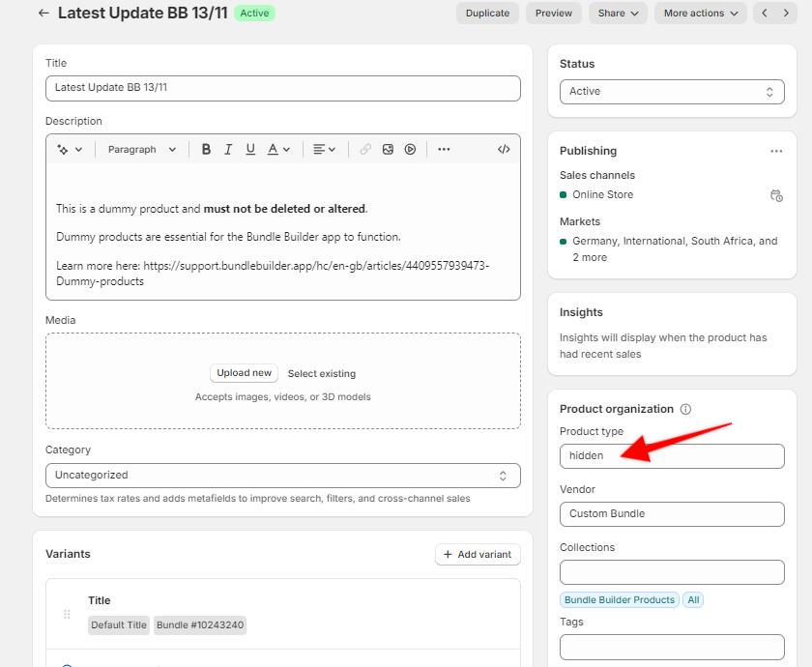The image size is (812, 667).
Task: Click the Tags input field
Action: pos(672,647)
